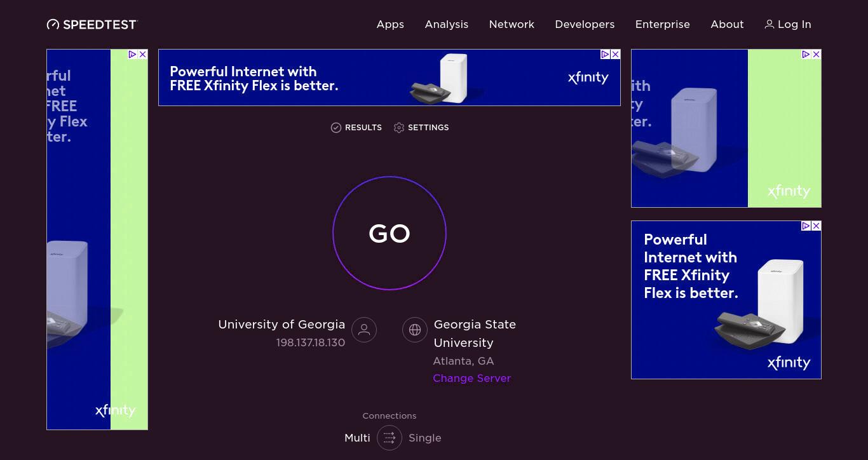868x460 pixels.
Task: Open the Network menu item
Action: [x=512, y=24]
